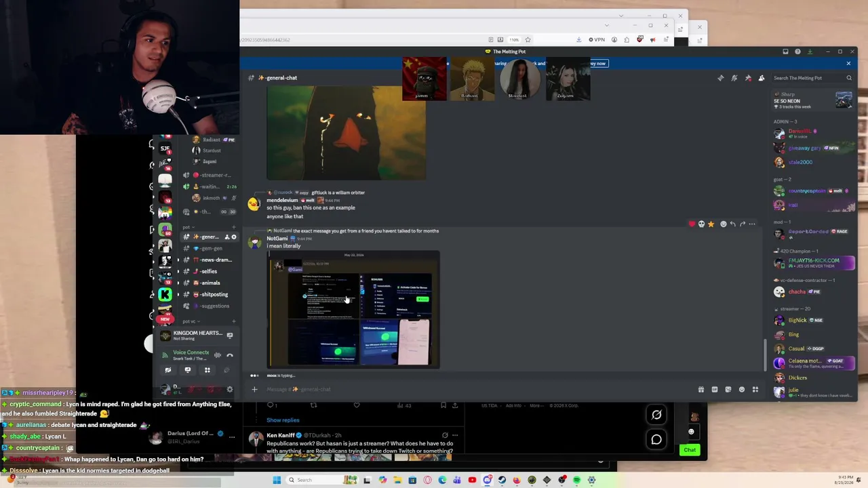Open the Grok icon beside the X feed
The image size is (868, 488).
coord(656,415)
